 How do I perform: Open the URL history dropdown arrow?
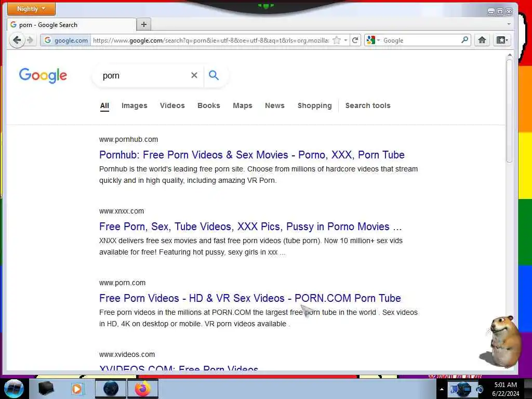[345, 40]
